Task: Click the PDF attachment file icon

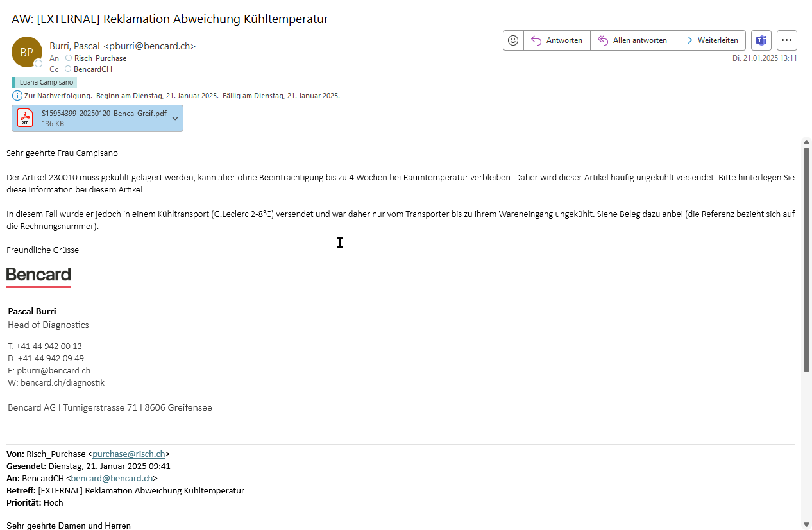Action: pyautogui.click(x=25, y=118)
